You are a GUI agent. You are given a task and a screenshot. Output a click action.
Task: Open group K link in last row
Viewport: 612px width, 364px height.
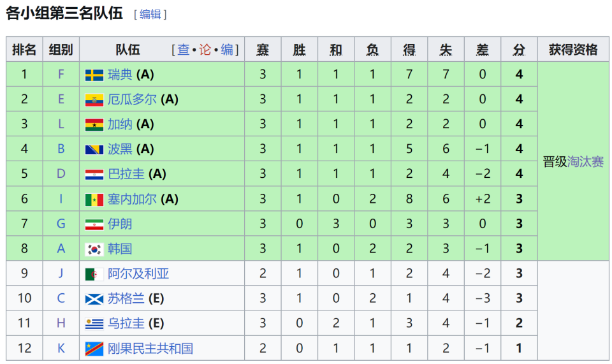[61, 349]
